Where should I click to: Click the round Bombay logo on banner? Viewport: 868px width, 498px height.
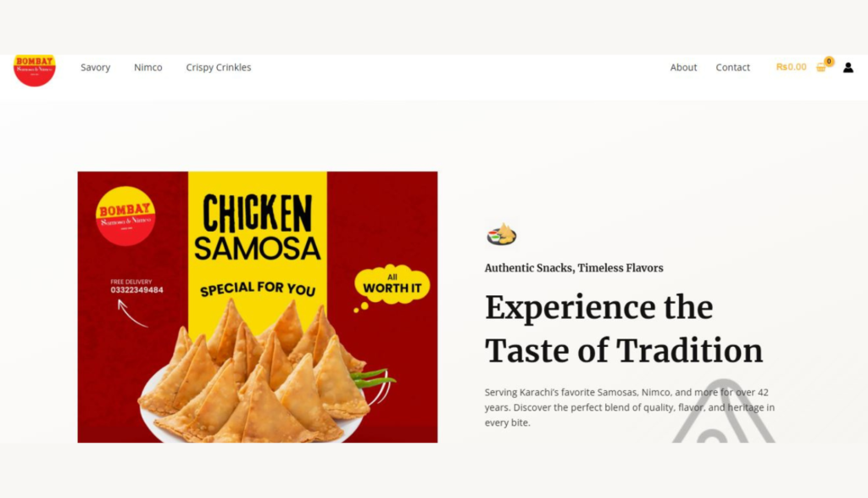click(125, 216)
